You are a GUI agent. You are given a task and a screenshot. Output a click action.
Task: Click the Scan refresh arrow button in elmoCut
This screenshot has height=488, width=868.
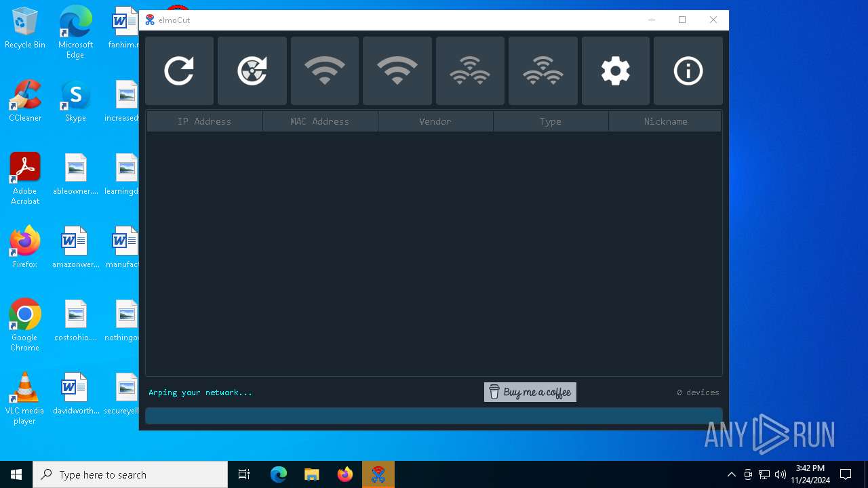(179, 70)
